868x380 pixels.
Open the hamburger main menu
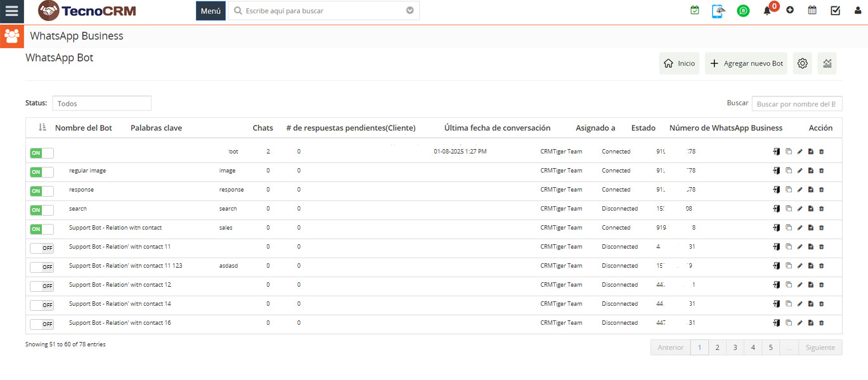(x=11, y=11)
